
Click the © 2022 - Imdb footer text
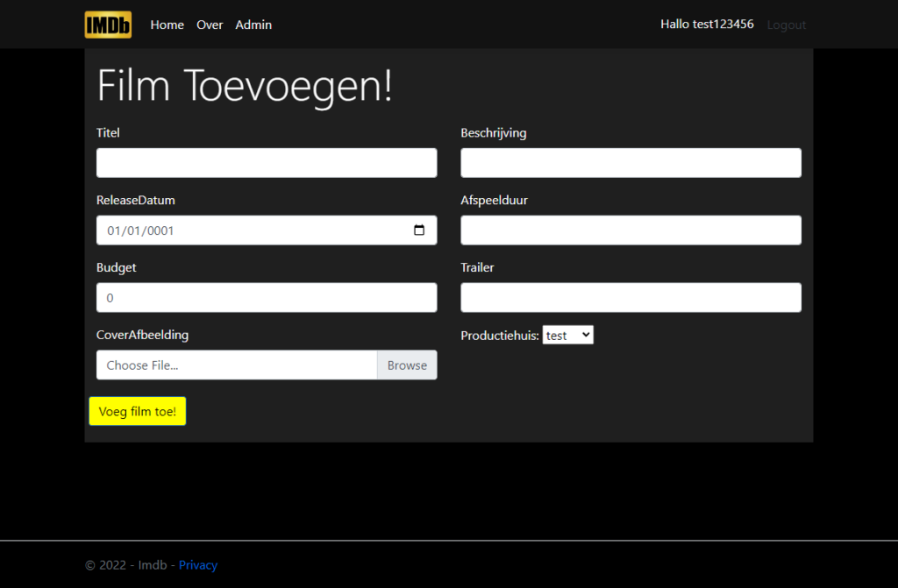pos(126,565)
